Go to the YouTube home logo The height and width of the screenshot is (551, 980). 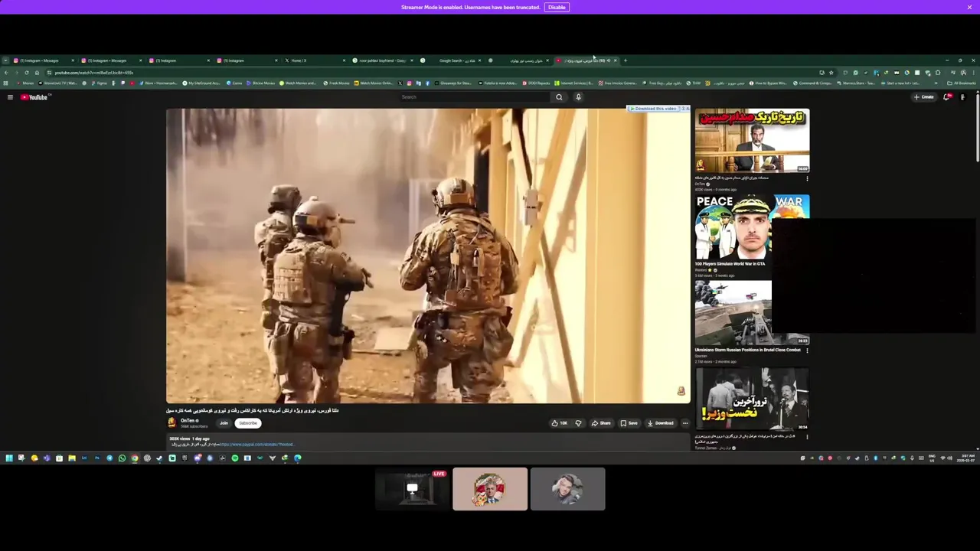(34, 97)
